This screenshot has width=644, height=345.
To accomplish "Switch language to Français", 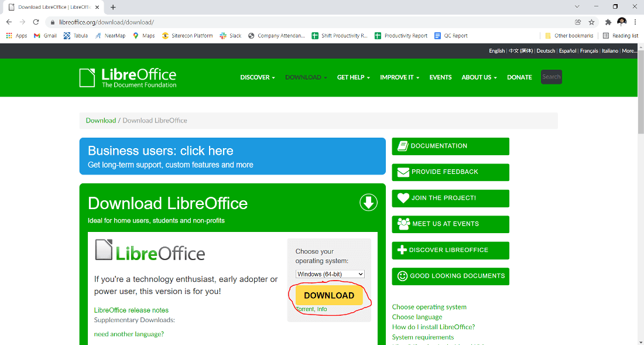I will 589,51.
